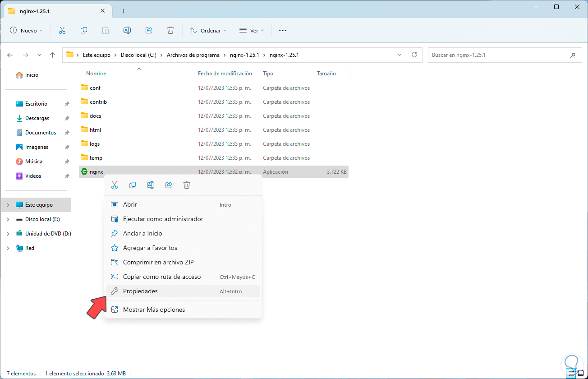The height and width of the screenshot is (379, 588).
Task: Select the html folder row
Action: click(214, 130)
